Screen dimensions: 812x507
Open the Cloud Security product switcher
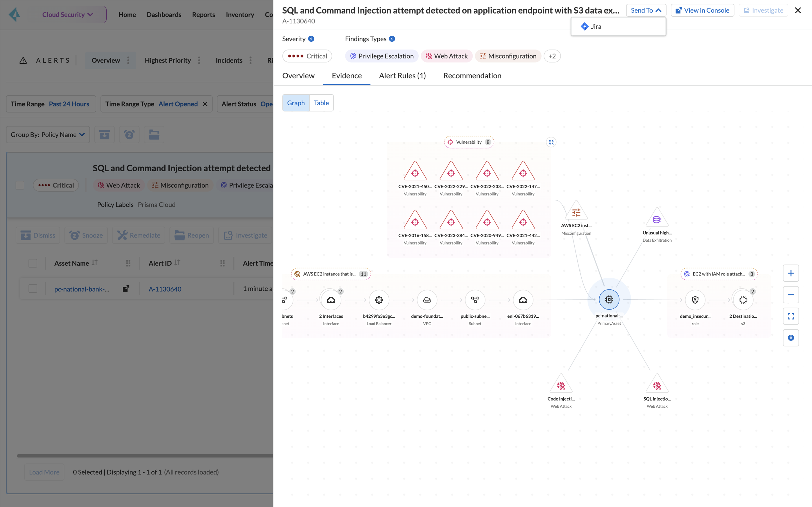[x=67, y=14]
